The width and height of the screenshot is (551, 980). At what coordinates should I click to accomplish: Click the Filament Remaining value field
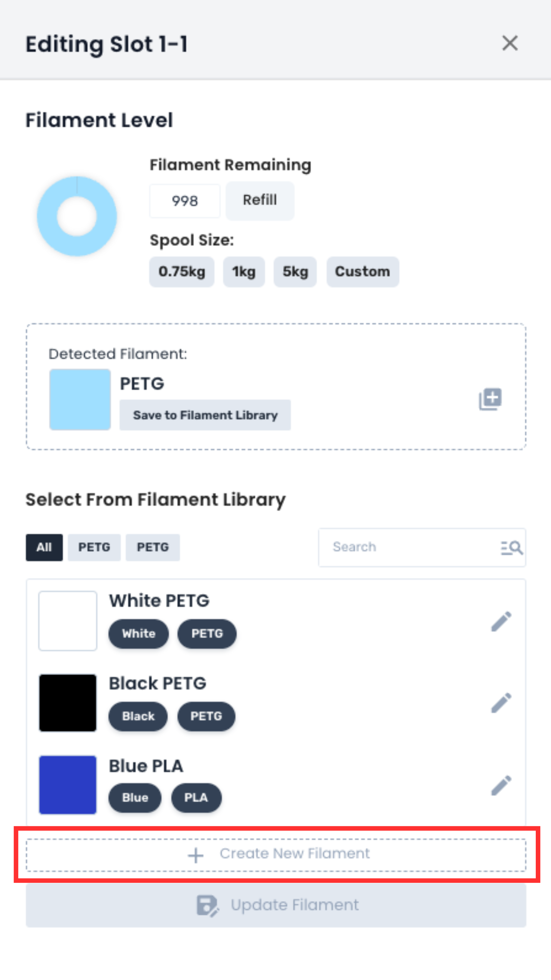[185, 201]
